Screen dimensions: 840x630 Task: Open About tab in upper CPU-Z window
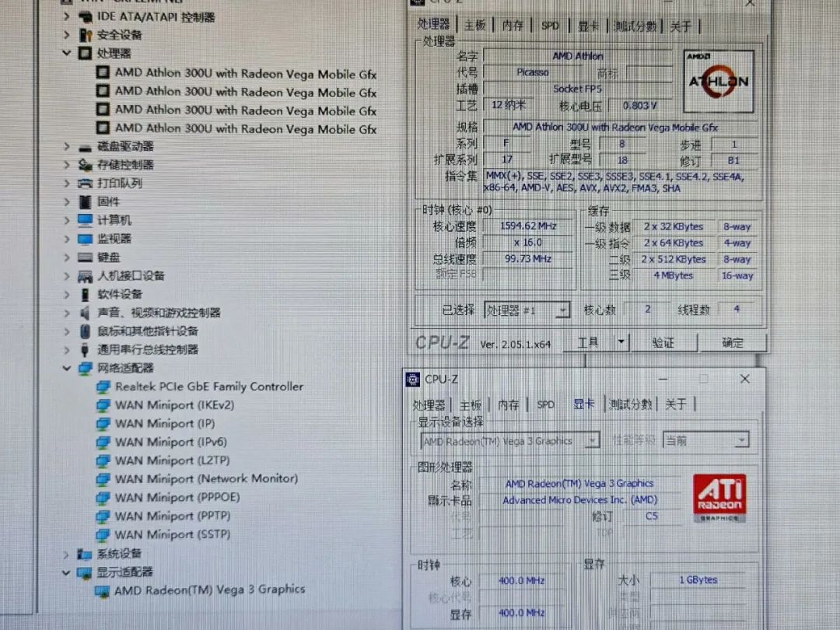pyautogui.click(x=681, y=26)
